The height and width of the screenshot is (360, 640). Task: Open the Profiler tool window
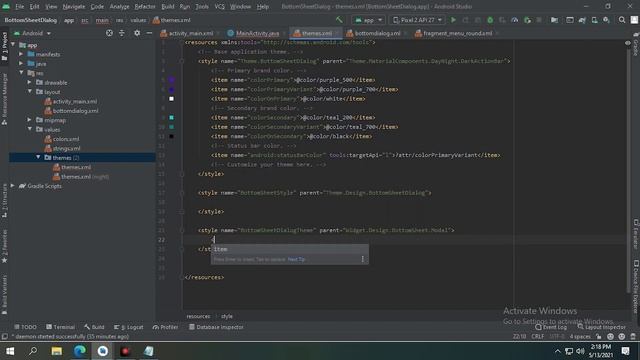point(165,327)
